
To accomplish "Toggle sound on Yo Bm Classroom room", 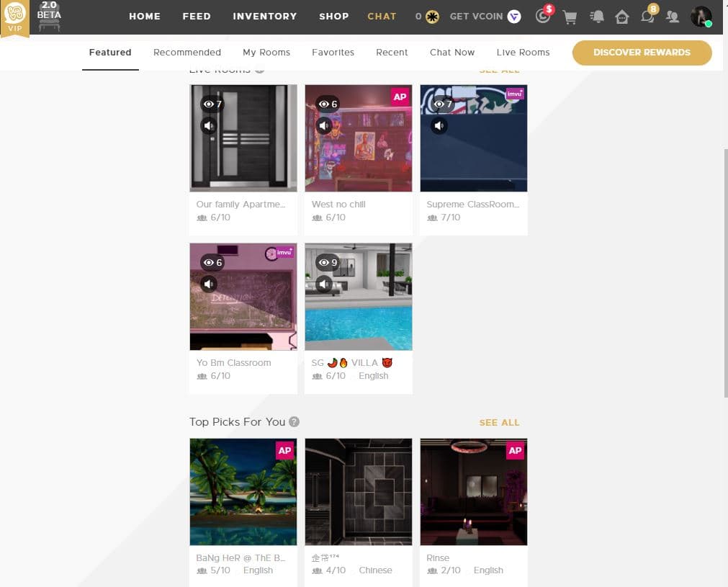I will [x=209, y=284].
